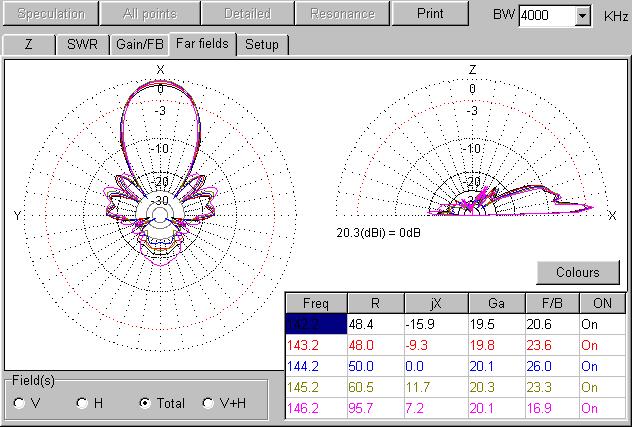Click the Resonance button
The height and width of the screenshot is (427, 632).
[342, 14]
